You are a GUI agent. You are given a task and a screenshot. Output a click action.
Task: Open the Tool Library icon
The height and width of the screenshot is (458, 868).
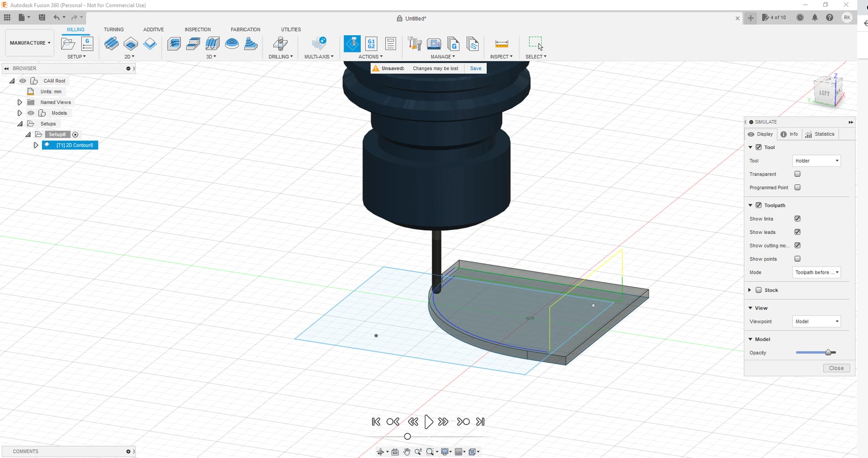pos(414,44)
